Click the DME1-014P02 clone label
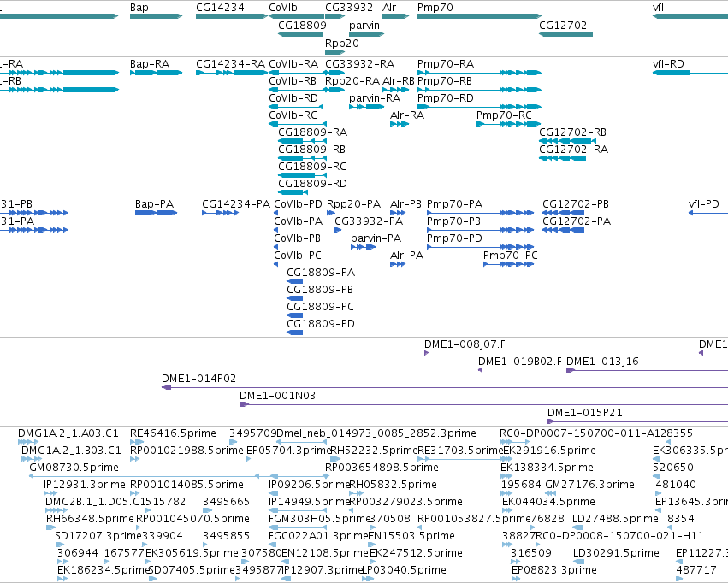Viewport: 728px width, 583px height. coord(198,379)
